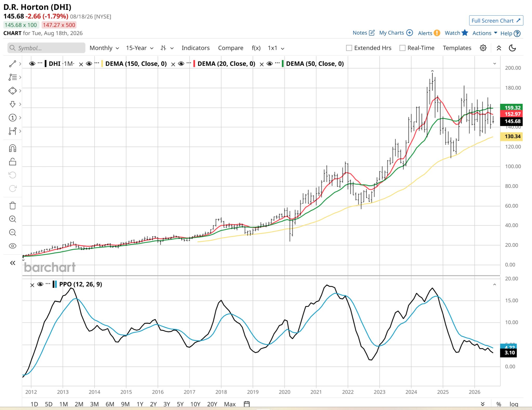This screenshot has width=532, height=410.
Task: Open the Indicators menu
Action: pos(196,48)
